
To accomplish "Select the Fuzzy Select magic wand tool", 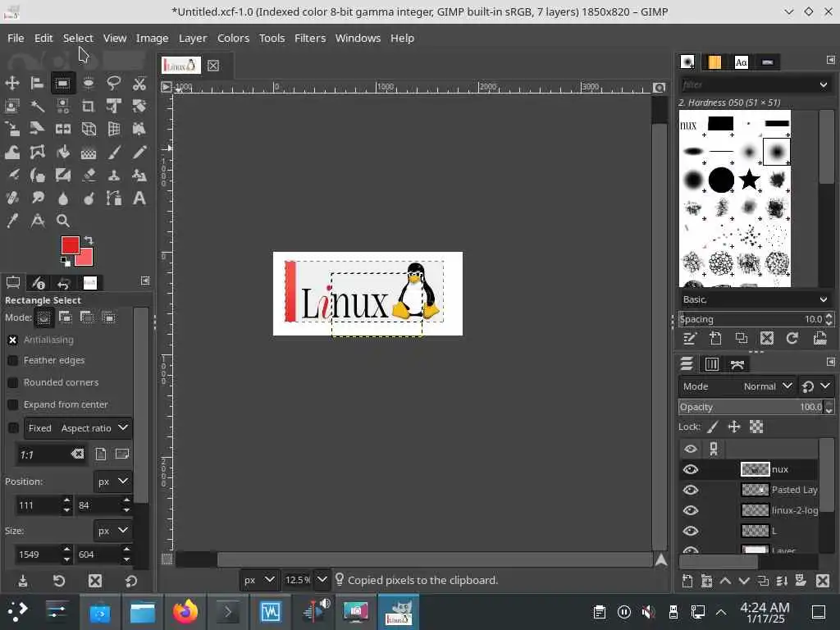I will pos(37,106).
